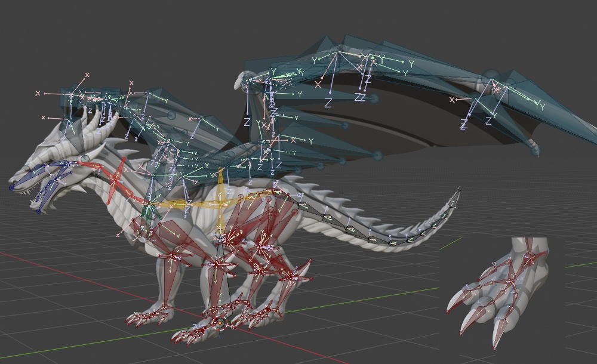Screen dimensions: 597x364
Task: Select the toe bones of the leftmost foot
Action: point(147,317)
